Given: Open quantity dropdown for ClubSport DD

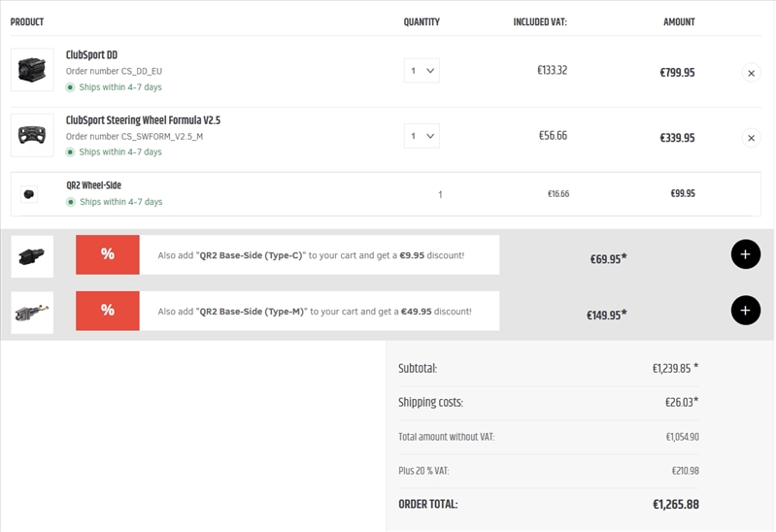Looking at the screenshot, I should click(x=422, y=71).
